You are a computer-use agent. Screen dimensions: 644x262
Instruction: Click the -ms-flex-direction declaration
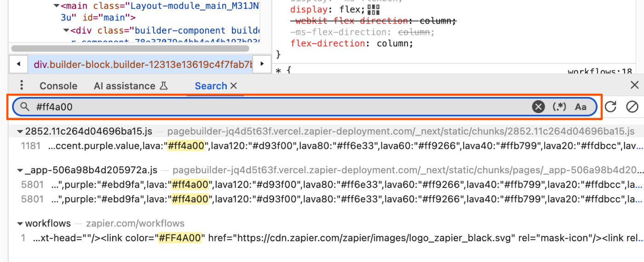pos(362,32)
